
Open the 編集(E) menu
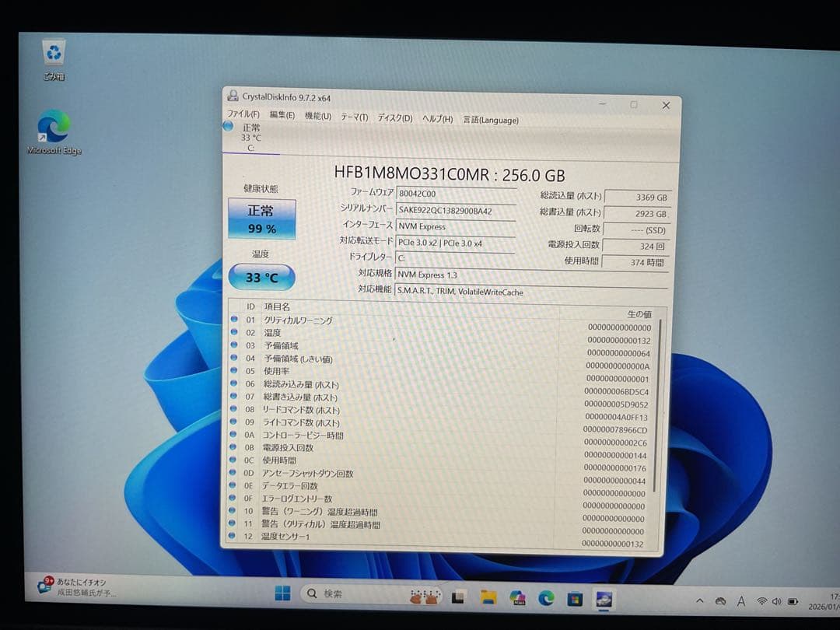[x=282, y=115]
